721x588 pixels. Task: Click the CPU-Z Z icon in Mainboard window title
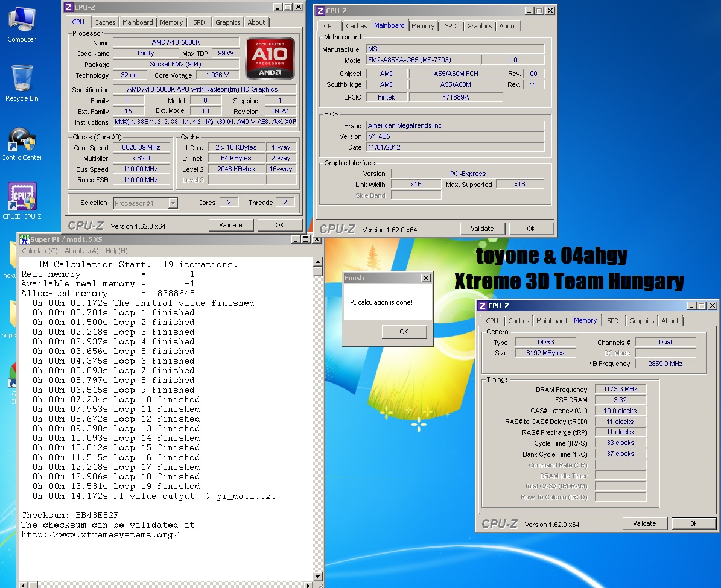[320, 11]
